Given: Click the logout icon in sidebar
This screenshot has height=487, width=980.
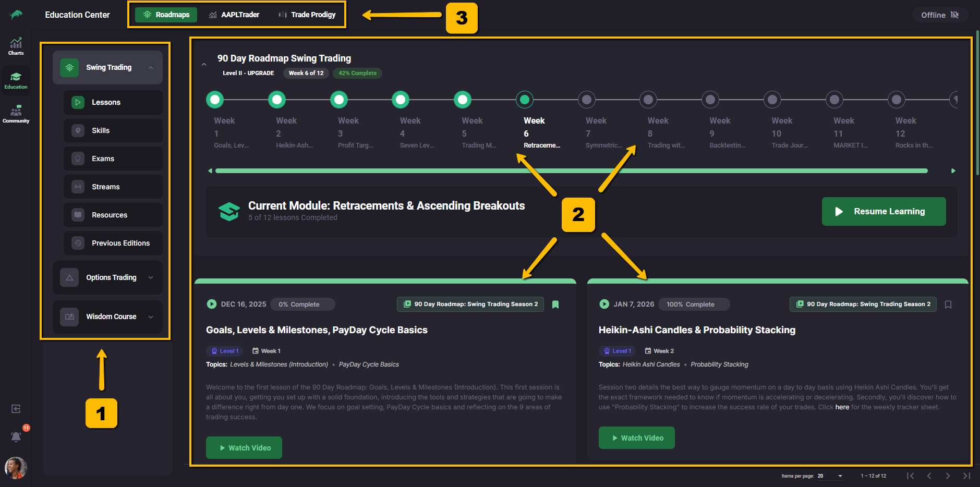Looking at the screenshot, I should (x=16, y=409).
